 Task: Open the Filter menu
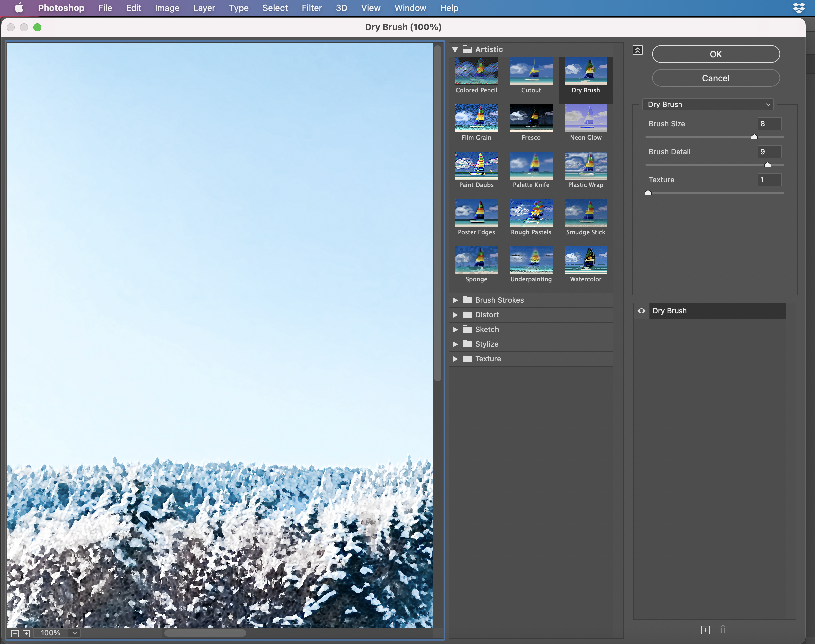click(312, 8)
